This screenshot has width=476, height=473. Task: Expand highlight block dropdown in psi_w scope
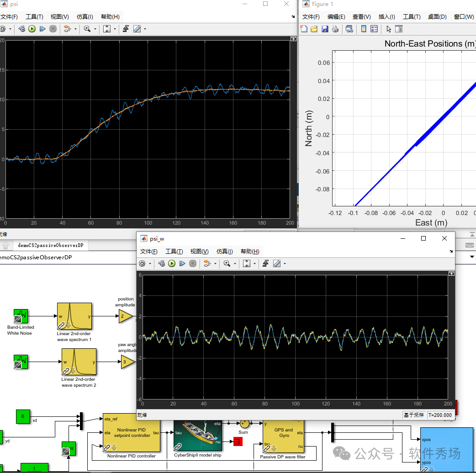215,263
